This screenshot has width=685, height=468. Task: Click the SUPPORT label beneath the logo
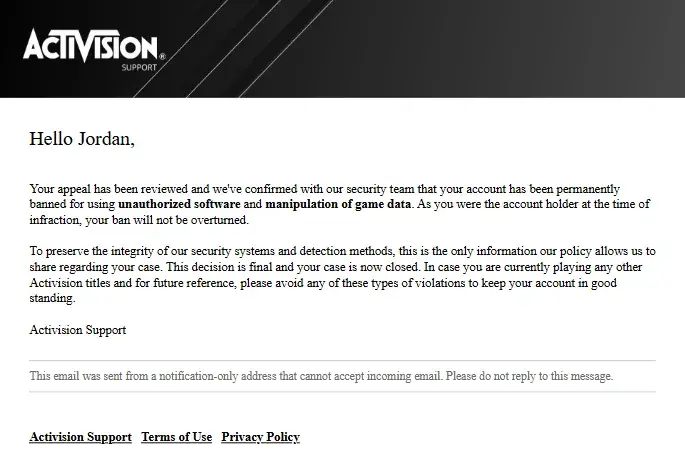(x=138, y=68)
